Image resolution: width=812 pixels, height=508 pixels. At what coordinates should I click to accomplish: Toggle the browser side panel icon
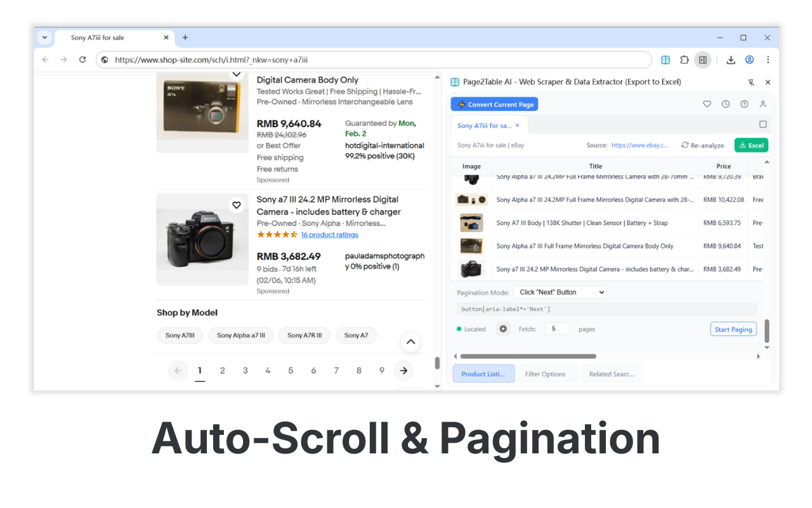702,60
